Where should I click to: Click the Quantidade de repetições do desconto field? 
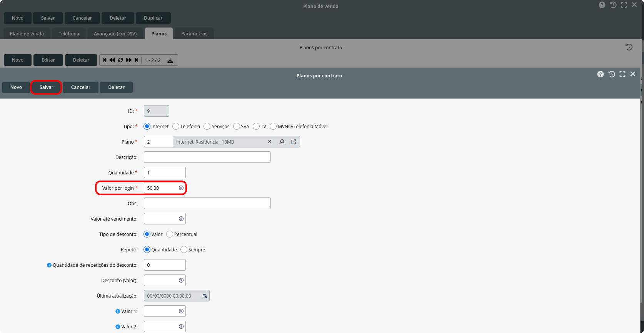165,265
